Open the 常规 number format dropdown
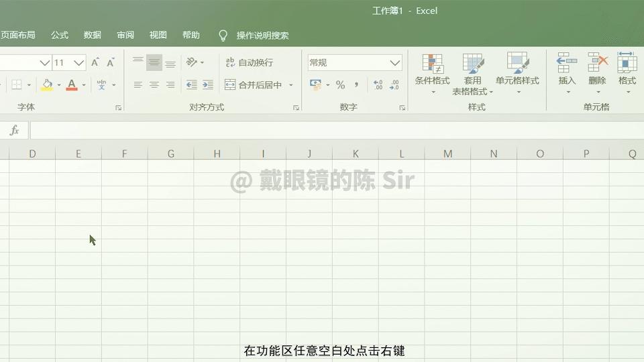 (x=394, y=63)
